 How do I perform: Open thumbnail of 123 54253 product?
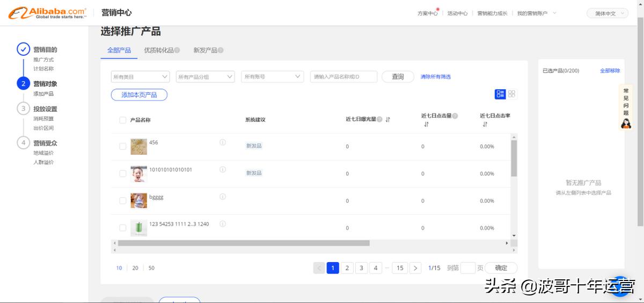tap(138, 228)
